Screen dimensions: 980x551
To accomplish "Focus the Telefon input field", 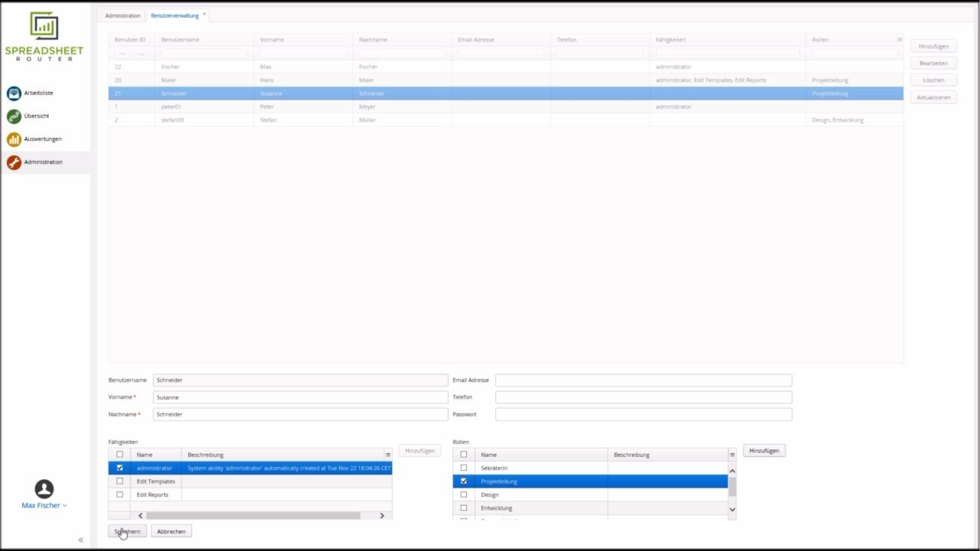I will tap(643, 397).
